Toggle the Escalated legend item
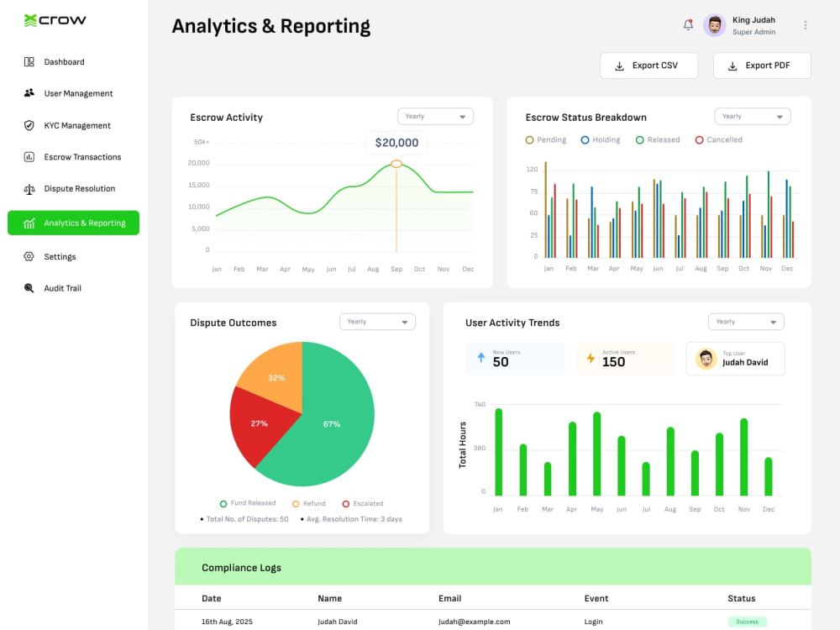Viewport: 840px width, 630px height. coord(363,503)
